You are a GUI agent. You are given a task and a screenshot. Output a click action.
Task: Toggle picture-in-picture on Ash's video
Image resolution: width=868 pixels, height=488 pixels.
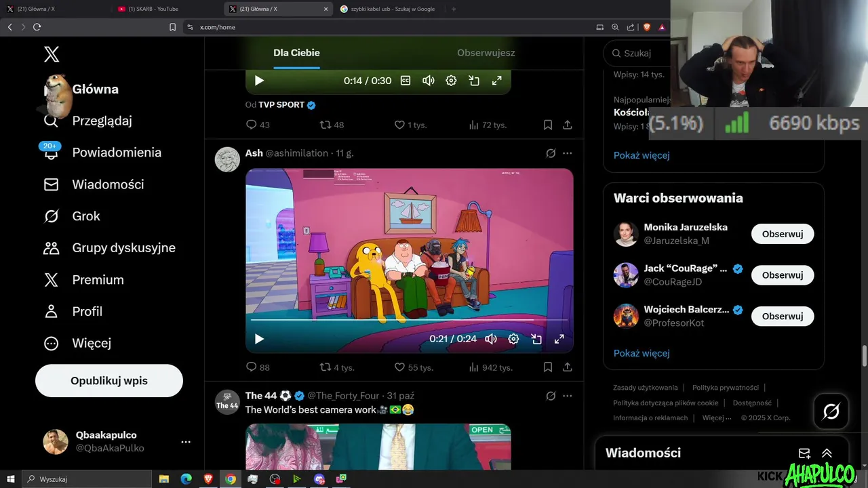coord(536,339)
